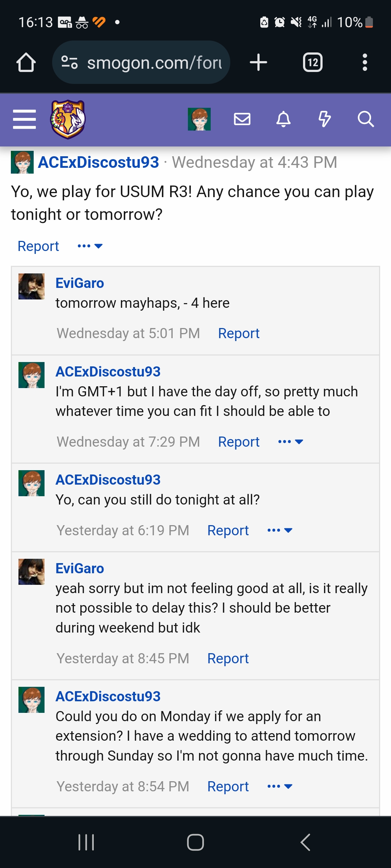
Task: Show the 12 open tabs switcher
Action: (312, 63)
